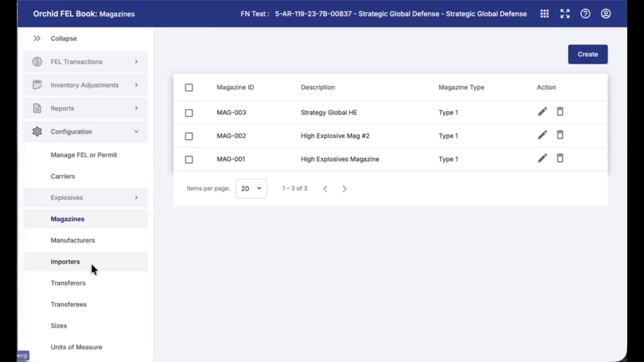This screenshot has width=644, height=362.
Task: Delete MAG-002 using the trash icon
Action: [x=560, y=135]
